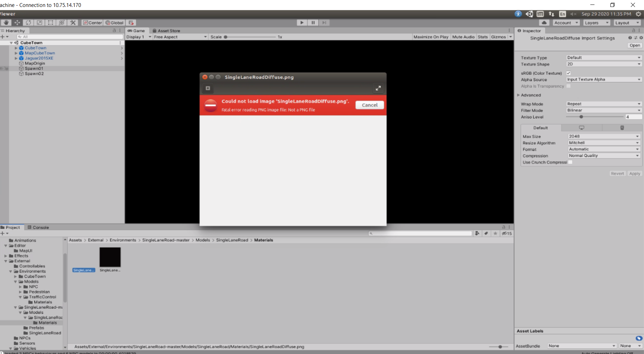
Task: Select the Hand (view) tool
Action: (x=6, y=23)
